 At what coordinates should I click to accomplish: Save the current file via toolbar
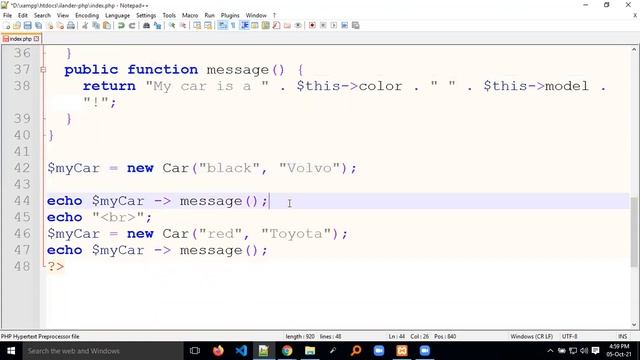click(x=27, y=25)
